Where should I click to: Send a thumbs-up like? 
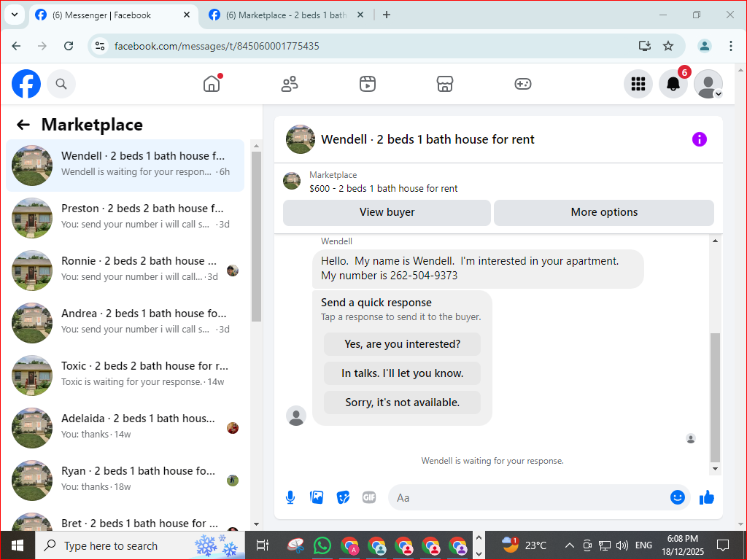[707, 497]
